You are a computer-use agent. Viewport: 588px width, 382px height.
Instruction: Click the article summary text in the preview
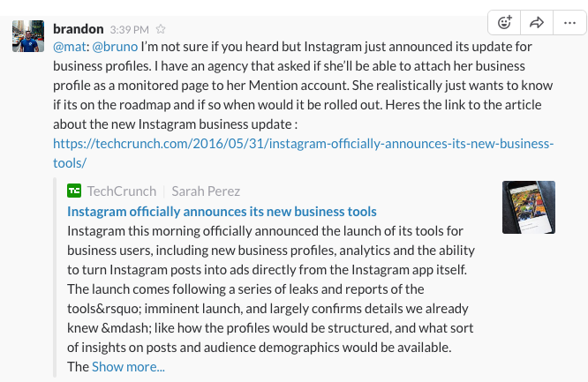271,289
